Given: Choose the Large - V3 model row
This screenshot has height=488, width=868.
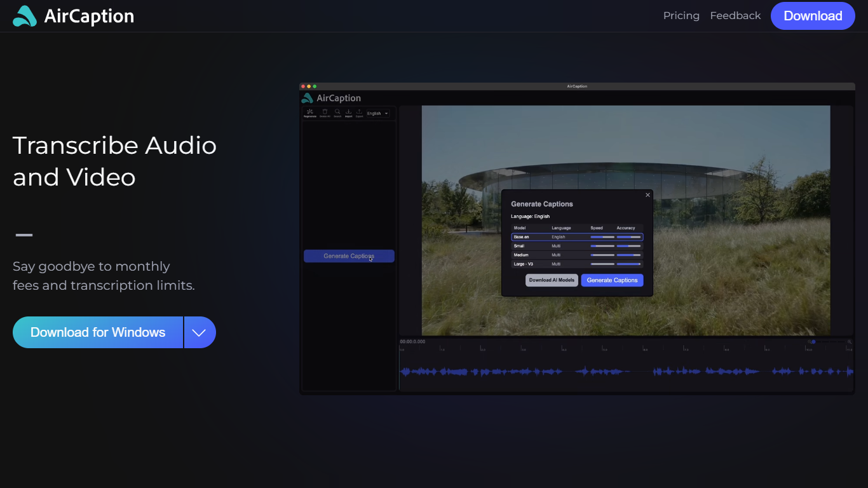Looking at the screenshot, I should click(x=577, y=264).
